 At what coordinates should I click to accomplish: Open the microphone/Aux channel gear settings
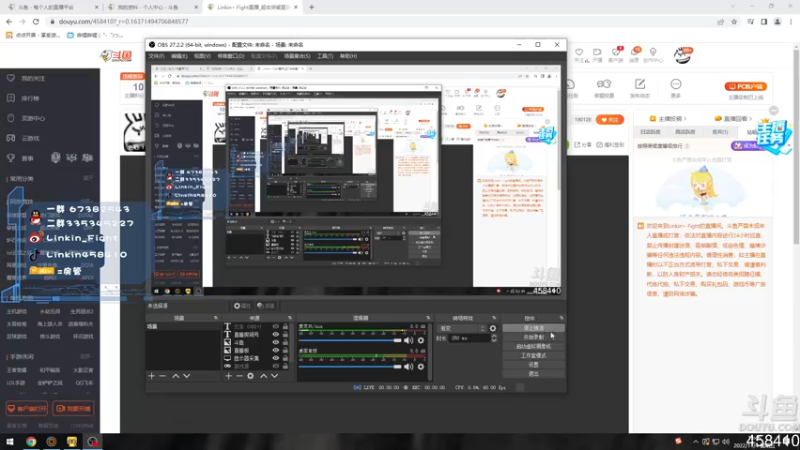421,340
